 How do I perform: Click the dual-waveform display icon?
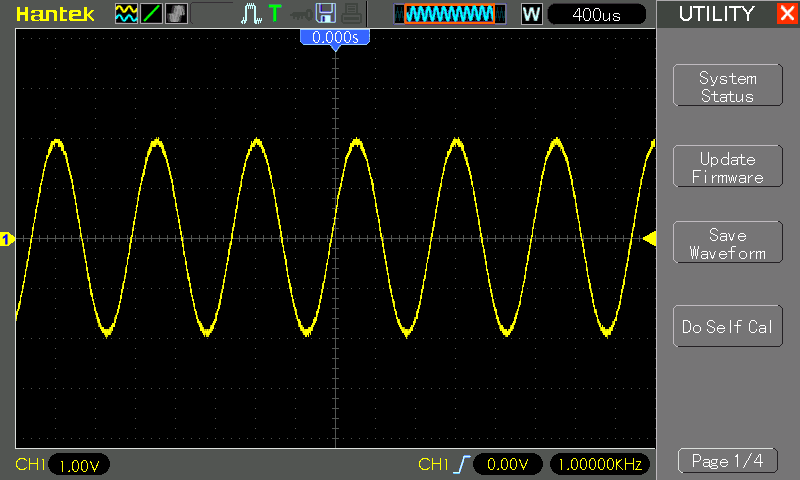coord(126,14)
